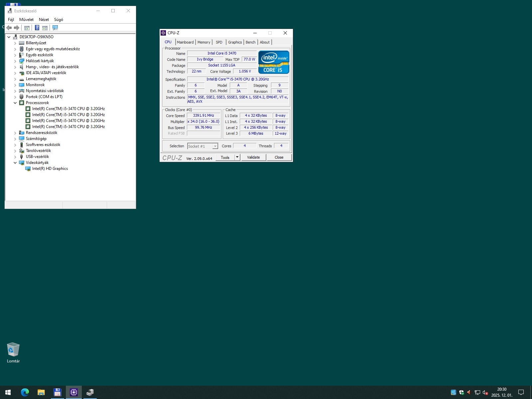The height and width of the screenshot is (399, 532).
Task: Collapse the Processzorok category
Action: pos(15,103)
